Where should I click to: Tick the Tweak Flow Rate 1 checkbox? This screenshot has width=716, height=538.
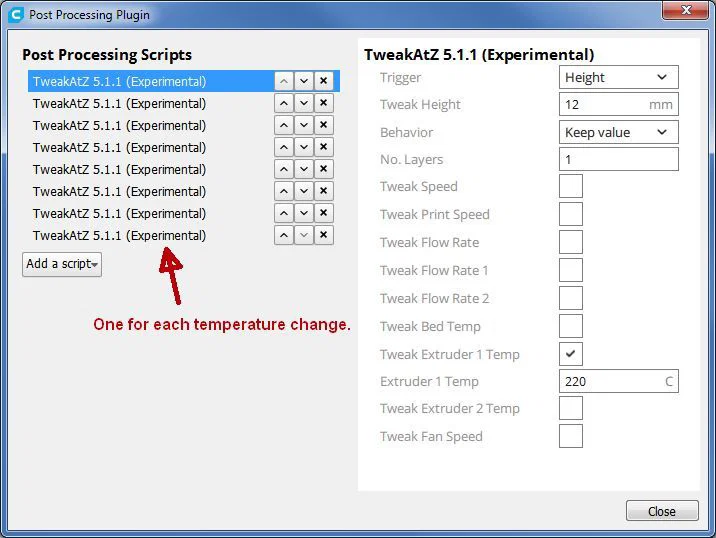[x=571, y=270]
